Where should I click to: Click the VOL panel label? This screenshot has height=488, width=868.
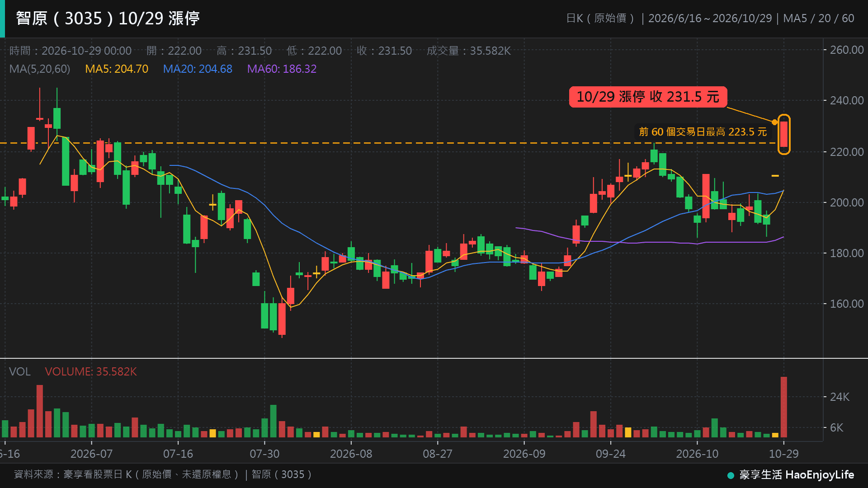(20, 371)
